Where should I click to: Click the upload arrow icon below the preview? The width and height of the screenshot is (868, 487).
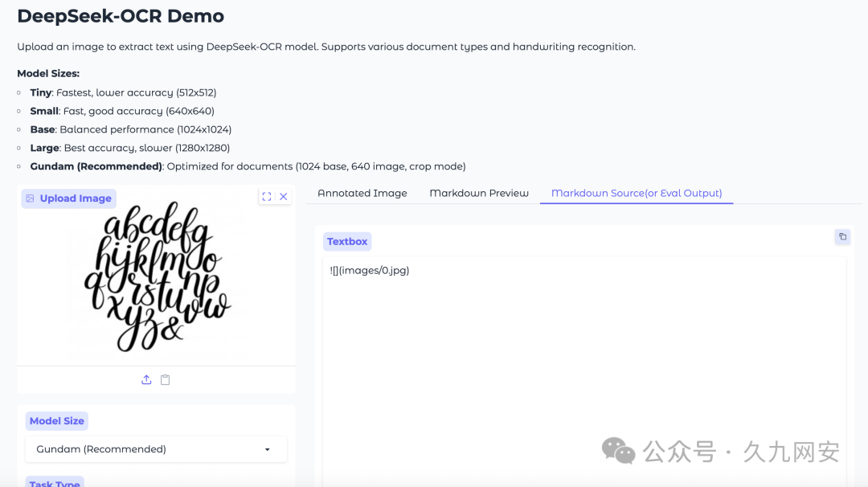[146, 379]
